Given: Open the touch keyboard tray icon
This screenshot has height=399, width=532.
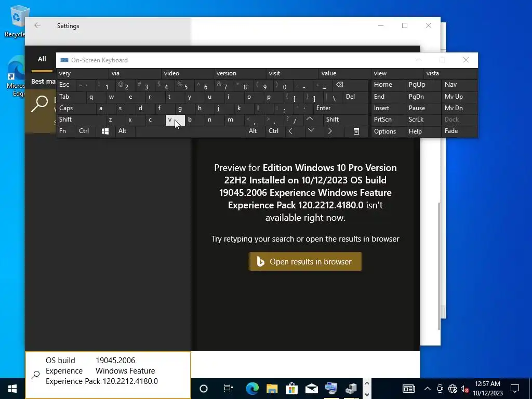Looking at the screenshot, I should click(x=409, y=389).
